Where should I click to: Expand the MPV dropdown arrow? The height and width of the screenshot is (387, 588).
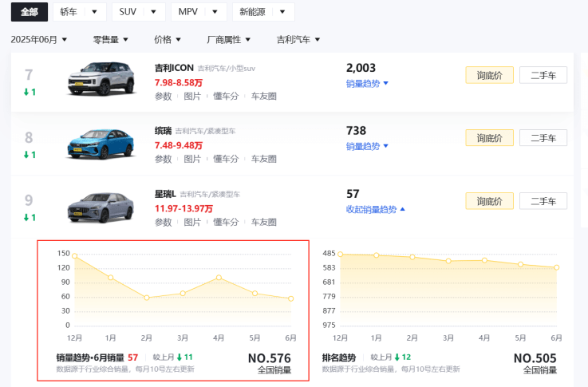click(x=215, y=12)
